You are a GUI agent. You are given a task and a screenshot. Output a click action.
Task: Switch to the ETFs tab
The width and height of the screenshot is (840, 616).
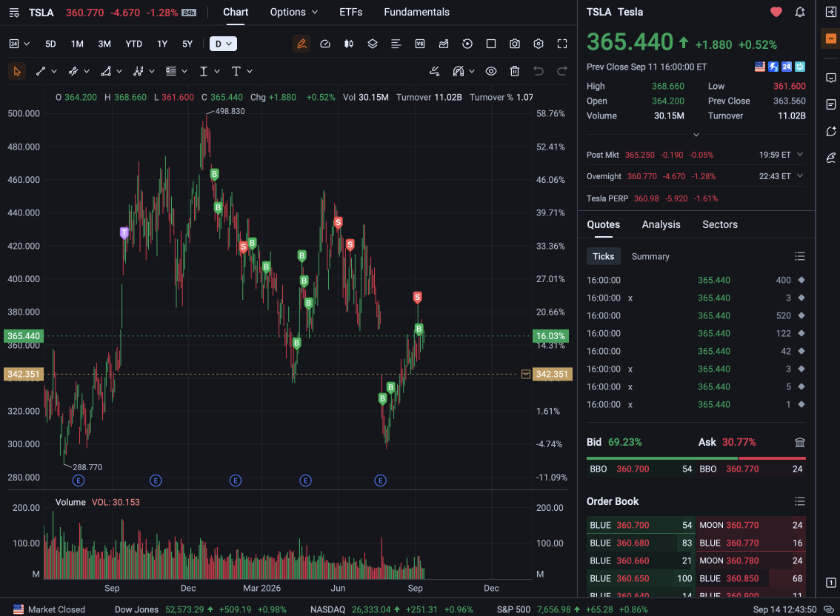pyautogui.click(x=351, y=12)
